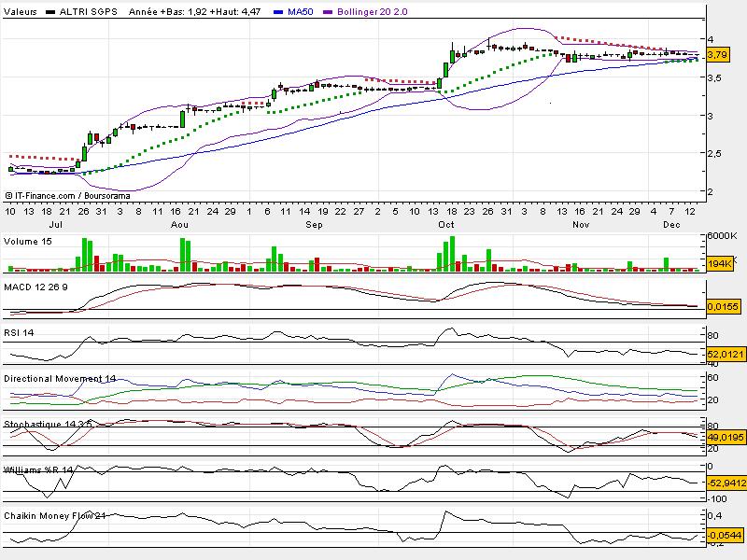The height and width of the screenshot is (560, 747).
Task: Select the 'Valeurs' label
Action: [x=20, y=12]
